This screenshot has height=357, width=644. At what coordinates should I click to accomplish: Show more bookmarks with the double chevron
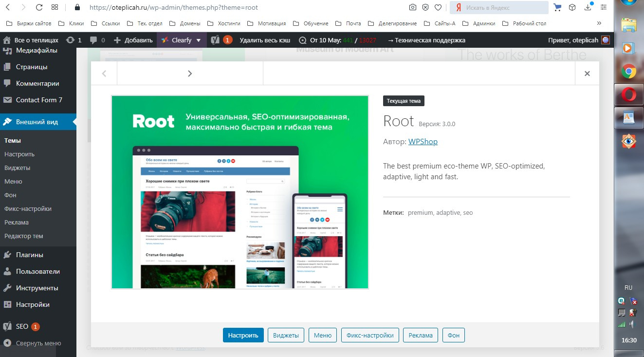(599, 23)
